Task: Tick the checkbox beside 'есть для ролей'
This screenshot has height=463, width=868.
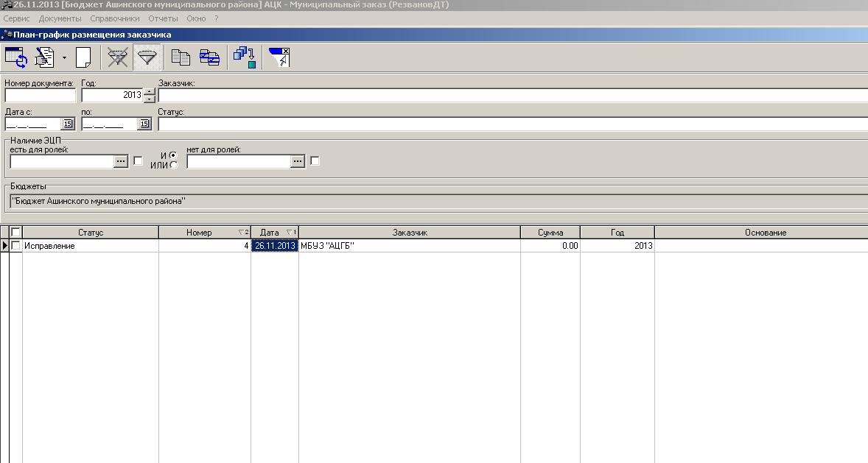Action: [138, 161]
